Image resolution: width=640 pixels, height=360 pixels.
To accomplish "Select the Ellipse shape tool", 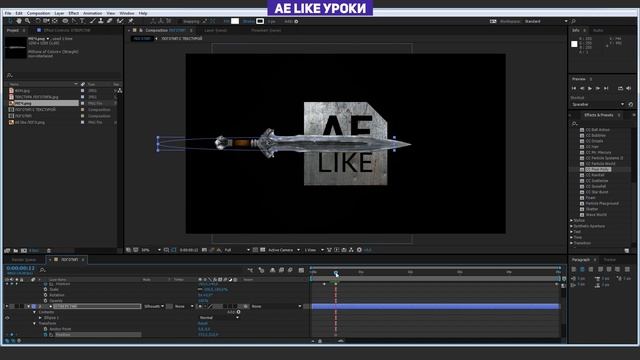I will coord(65,21).
